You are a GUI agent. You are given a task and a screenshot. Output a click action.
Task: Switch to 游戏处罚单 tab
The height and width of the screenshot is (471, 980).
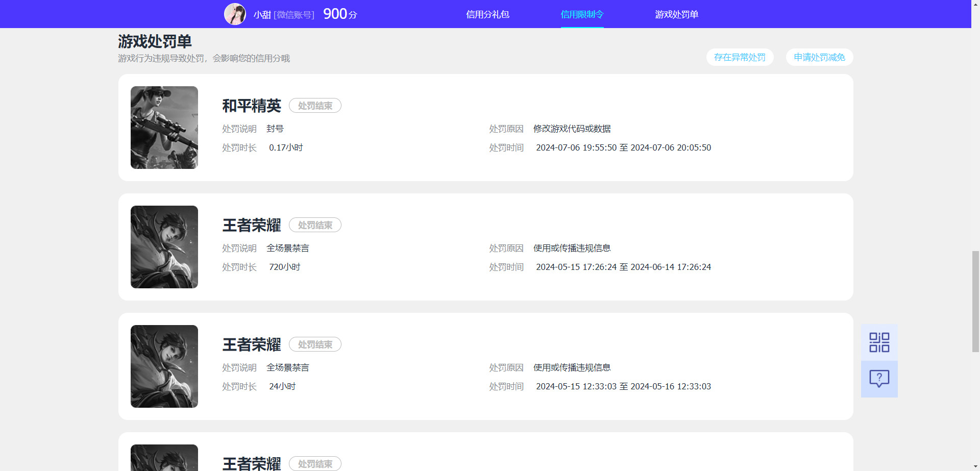point(676,14)
